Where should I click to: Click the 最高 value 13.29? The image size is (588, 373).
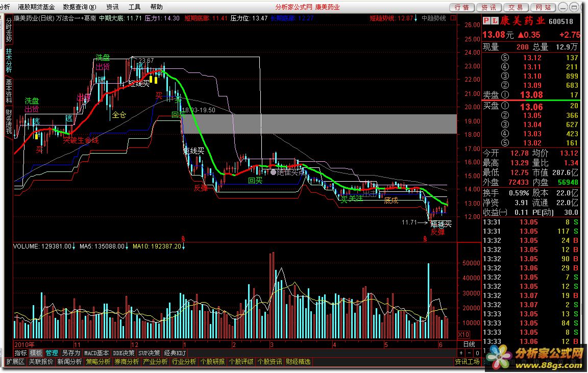(520, 163)
